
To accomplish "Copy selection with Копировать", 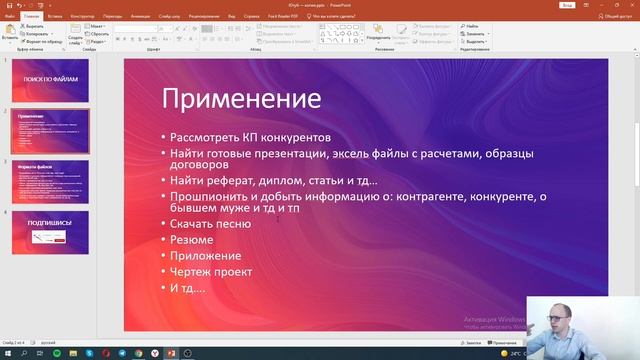I will (x=35, y=34).
